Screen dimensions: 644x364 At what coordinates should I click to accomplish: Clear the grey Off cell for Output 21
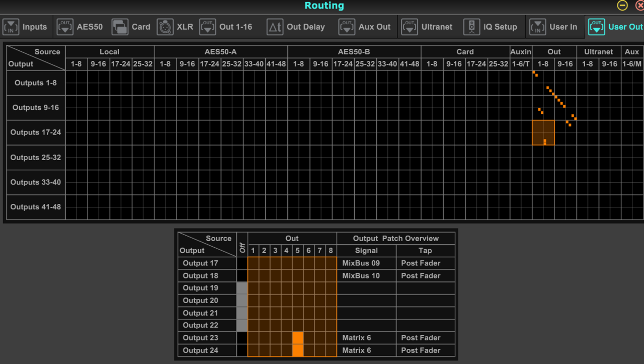(x=242, y=313)
